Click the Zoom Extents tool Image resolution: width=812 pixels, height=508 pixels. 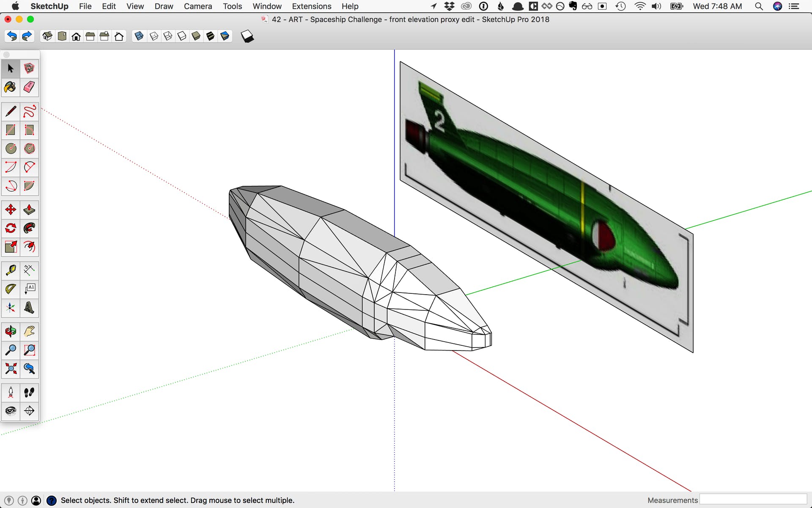[11, 368]
